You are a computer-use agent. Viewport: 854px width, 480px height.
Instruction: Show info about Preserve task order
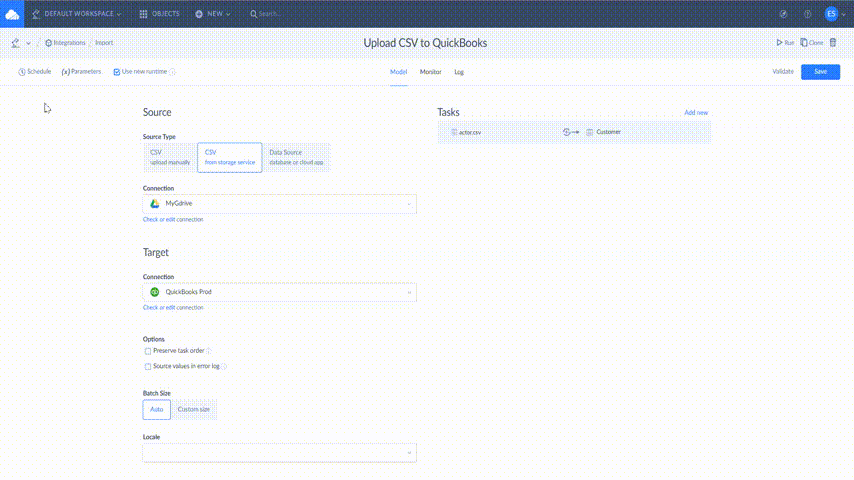209,351
